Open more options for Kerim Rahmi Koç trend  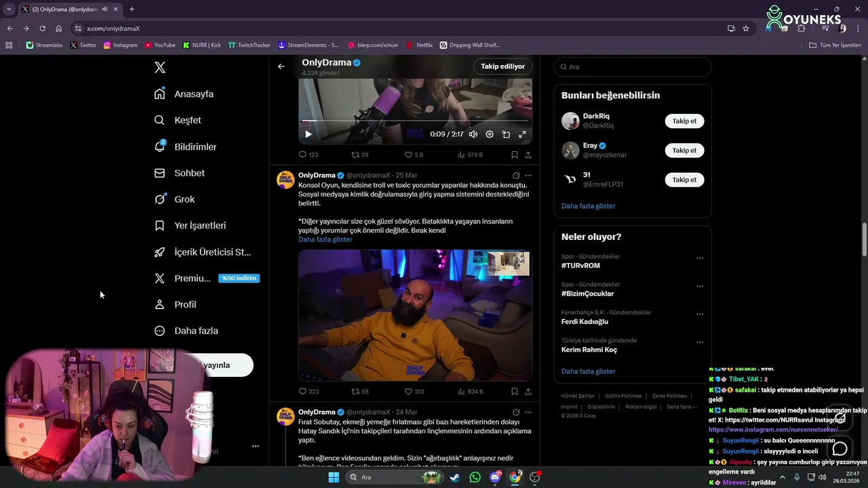(700, 342)
